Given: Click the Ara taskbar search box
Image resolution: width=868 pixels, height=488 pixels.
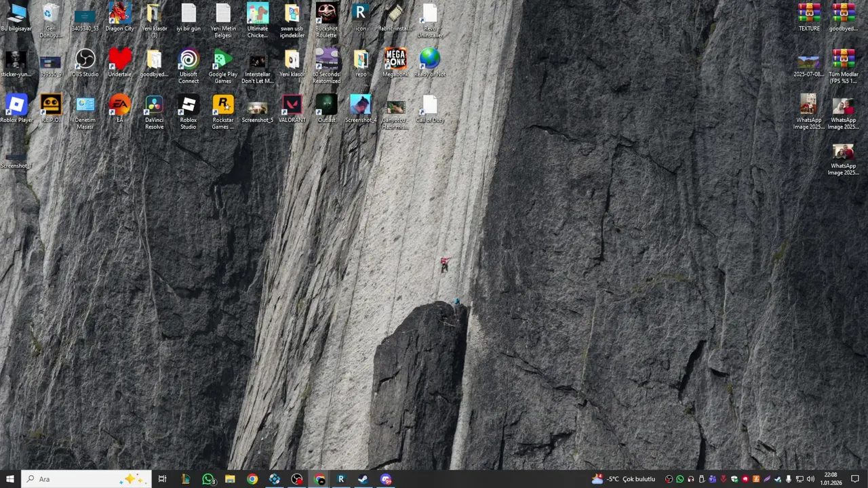Looking at the screenshot, I should click(x=86, y=479).
